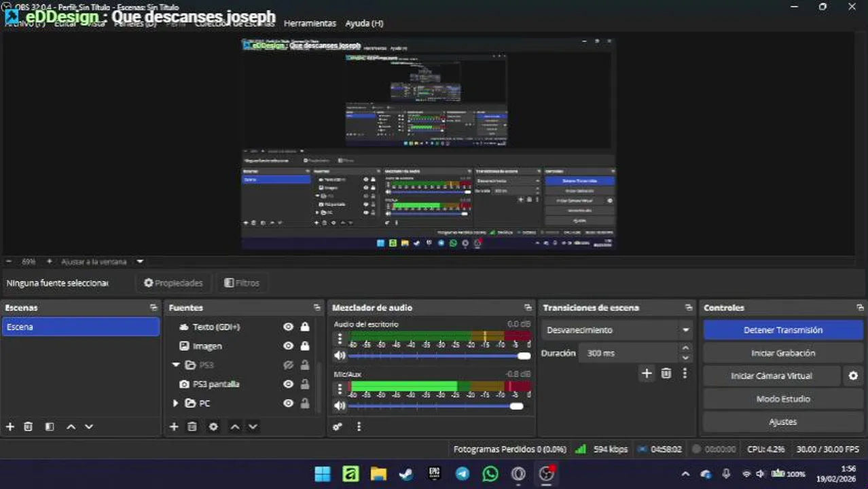
Task: Add a new scene in Escenas panel
Action: [10, 427]
